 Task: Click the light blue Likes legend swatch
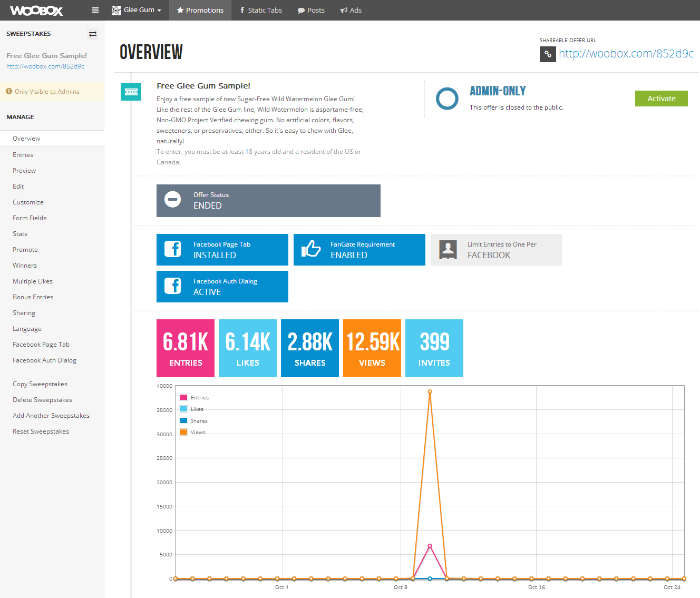tap(183, 409)
